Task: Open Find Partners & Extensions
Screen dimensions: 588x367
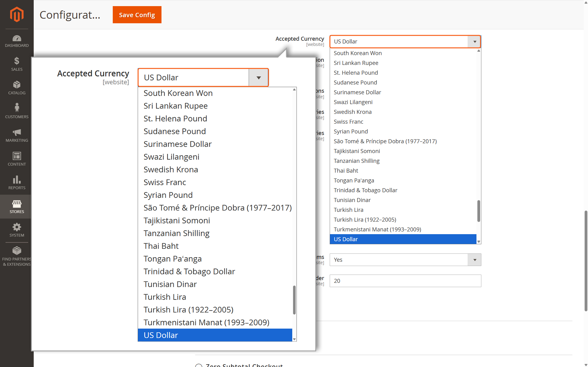Action: coord(17,256)
